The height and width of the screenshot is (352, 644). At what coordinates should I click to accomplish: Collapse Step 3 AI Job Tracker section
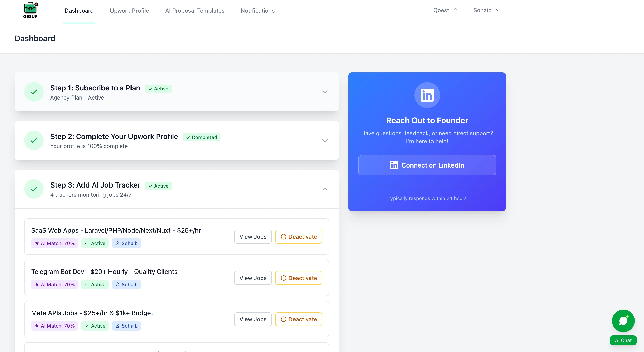[325, 189]
